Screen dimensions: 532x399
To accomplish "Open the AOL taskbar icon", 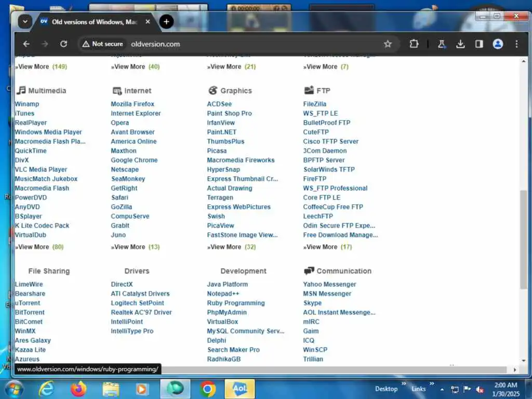I will click(240, 389).
